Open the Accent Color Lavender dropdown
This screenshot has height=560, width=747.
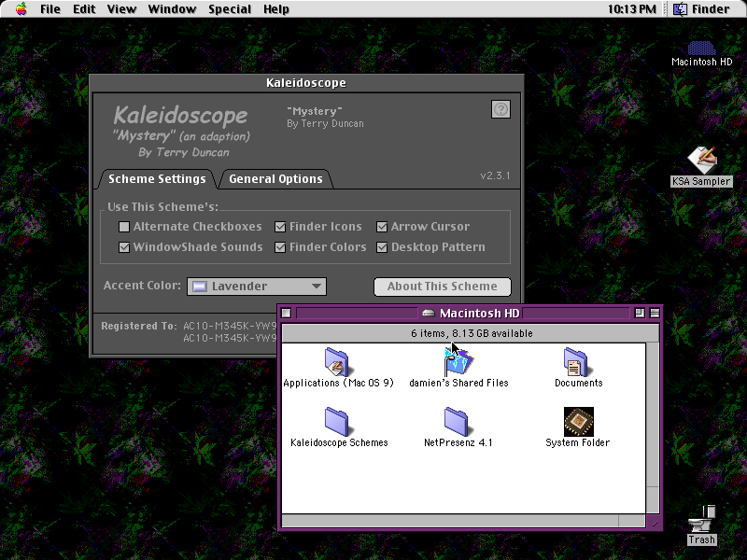[256, 287]
